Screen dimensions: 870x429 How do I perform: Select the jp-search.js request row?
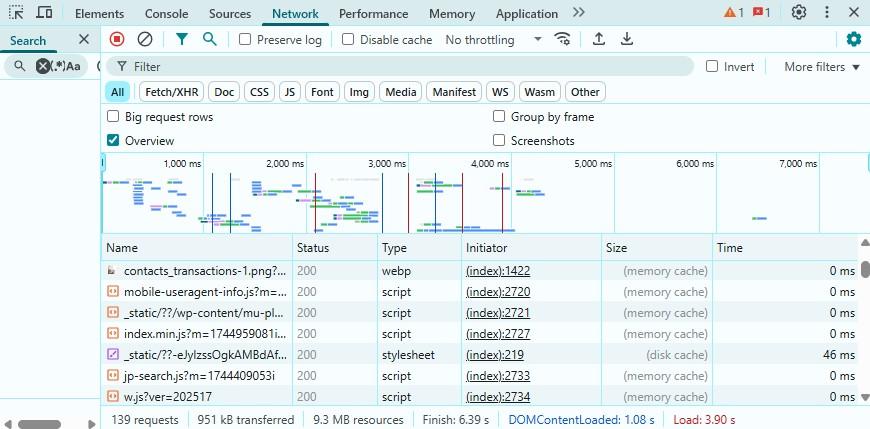[x=480, y=376]
